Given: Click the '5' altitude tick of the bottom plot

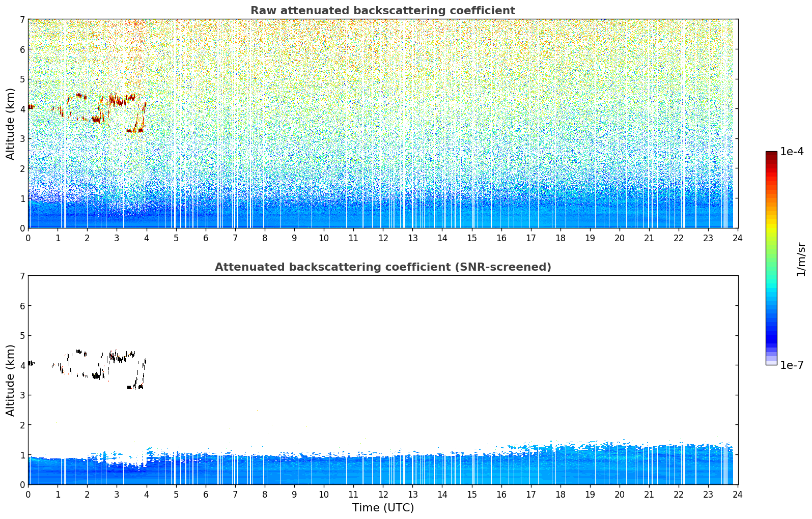Looking at the screenshot, I should [x=22, y=335].
